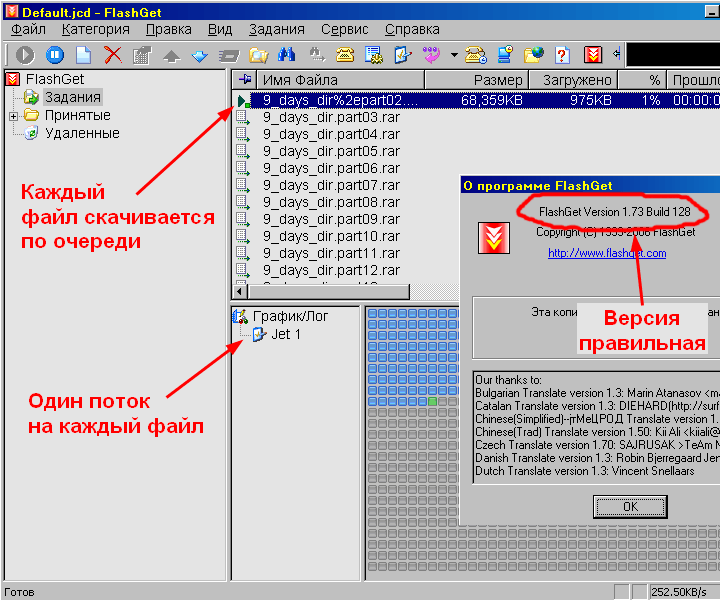Click the % column header
Viewport: 720px width, 600px height.
[x=642, y=80]
